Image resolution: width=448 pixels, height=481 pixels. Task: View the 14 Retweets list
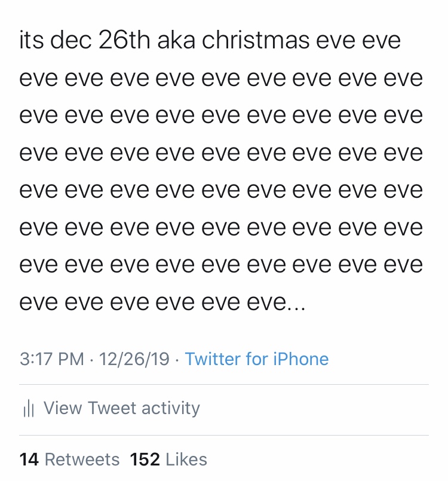pos(69,459)
